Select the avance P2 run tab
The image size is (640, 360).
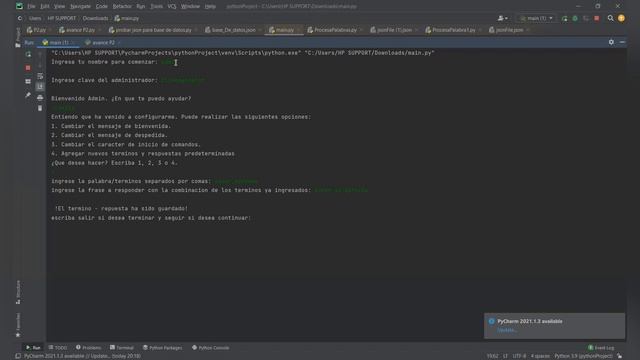tap(100, 42)
